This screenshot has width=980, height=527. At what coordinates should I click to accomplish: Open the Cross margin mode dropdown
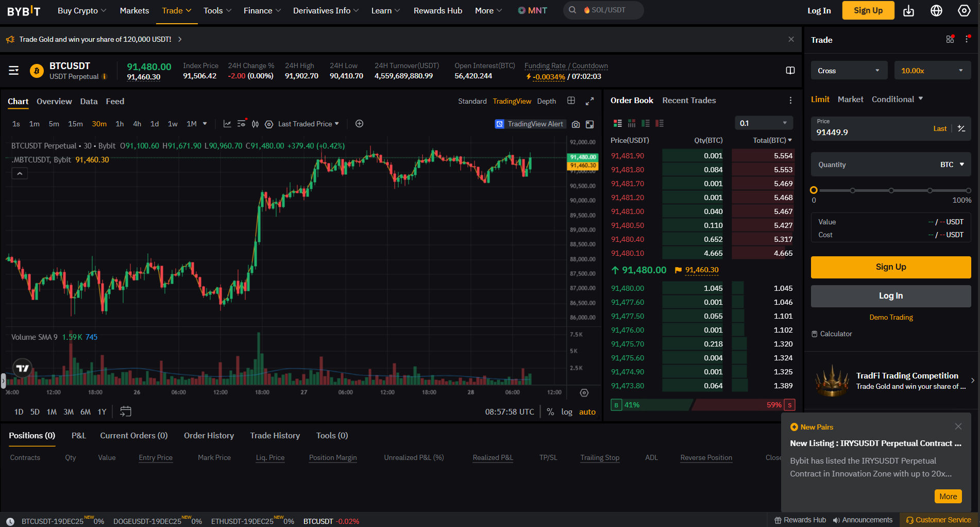click(x=849, y=70)
